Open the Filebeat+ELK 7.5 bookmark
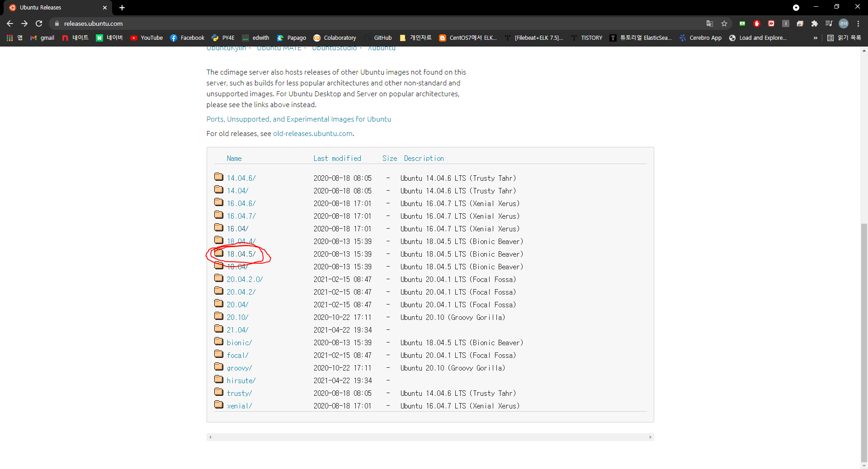Screen dimensions: 868x469 pyautogui.click(x=534, y=38)
